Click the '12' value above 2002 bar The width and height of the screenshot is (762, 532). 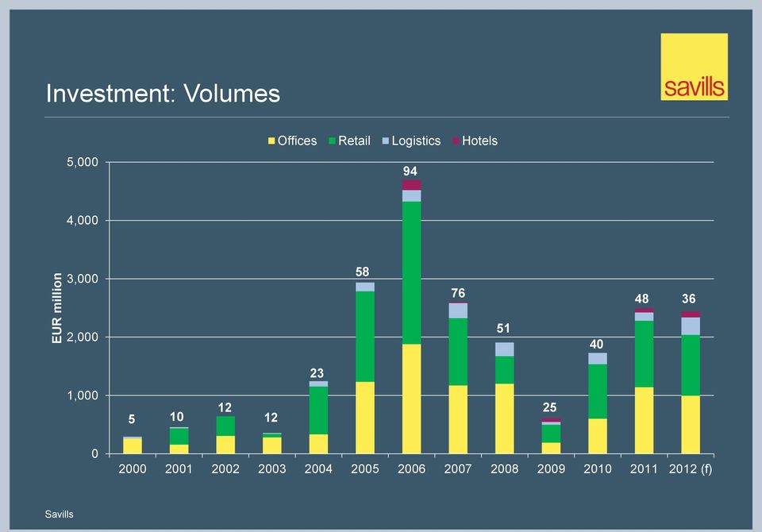pyautogui.click(x=225, y=407)
